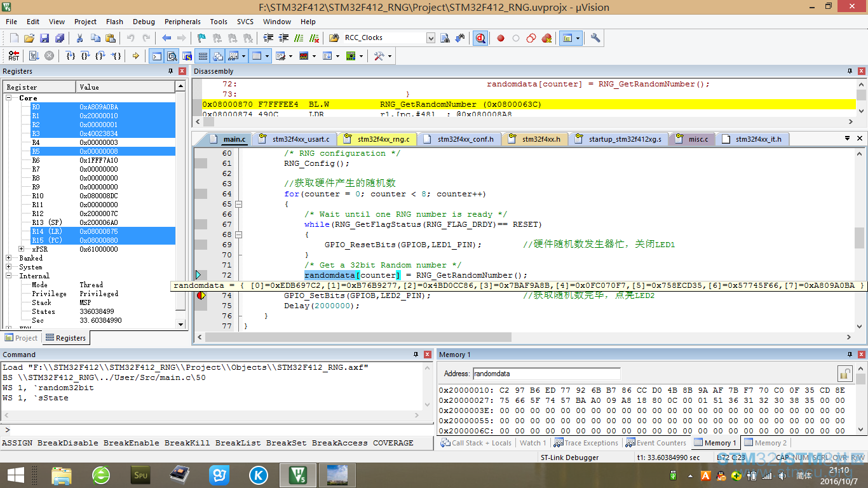Image resolution: width=868 pixels, height=488 pixels.
Task: Open the Configuration wrench icon
Action: pyautogui.click(x=595, y=38)
